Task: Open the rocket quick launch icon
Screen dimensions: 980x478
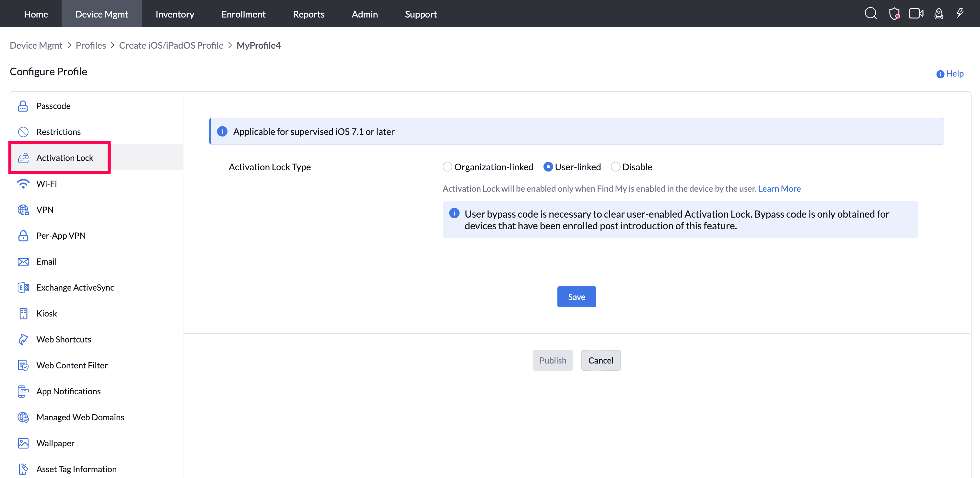Action: (939, 14)
